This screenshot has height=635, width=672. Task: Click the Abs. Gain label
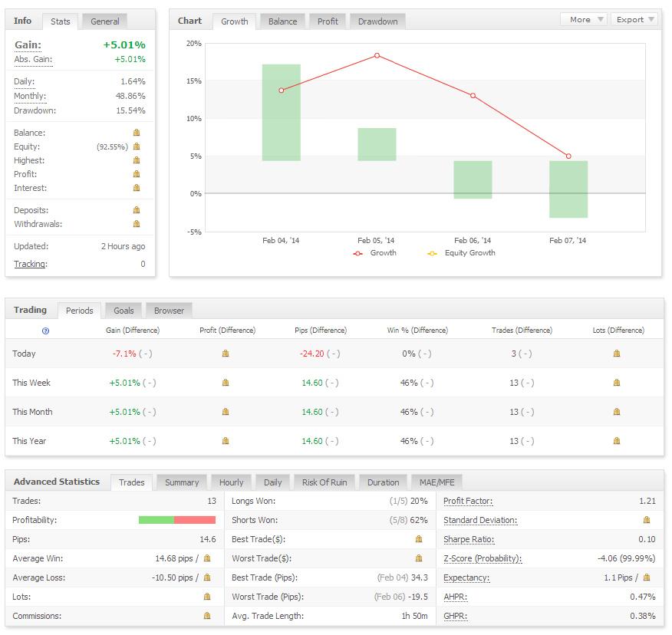(x=34, y=60)
